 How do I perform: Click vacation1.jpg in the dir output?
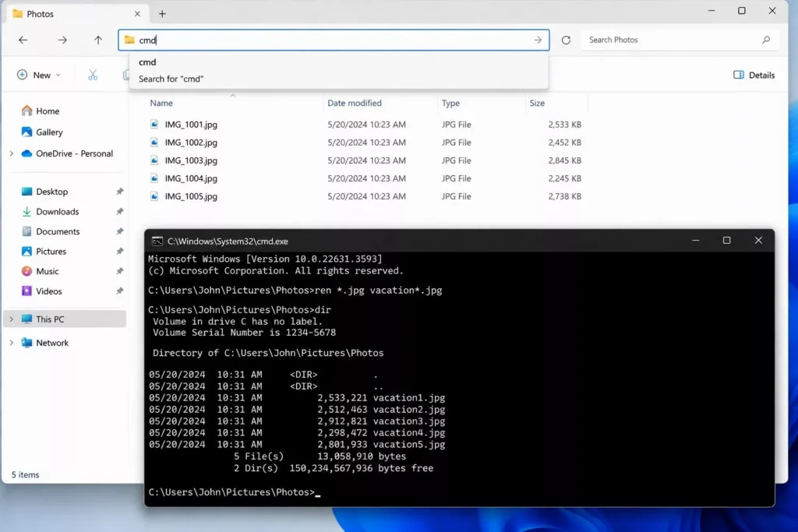(408, 398)
